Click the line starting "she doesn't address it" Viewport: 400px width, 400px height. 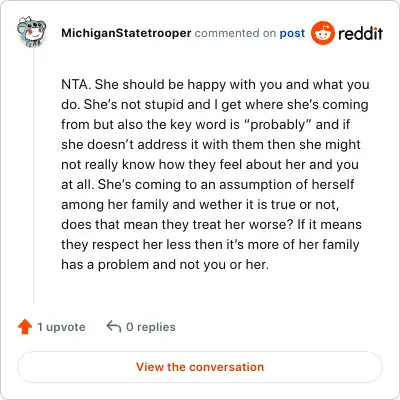(211, 144)
